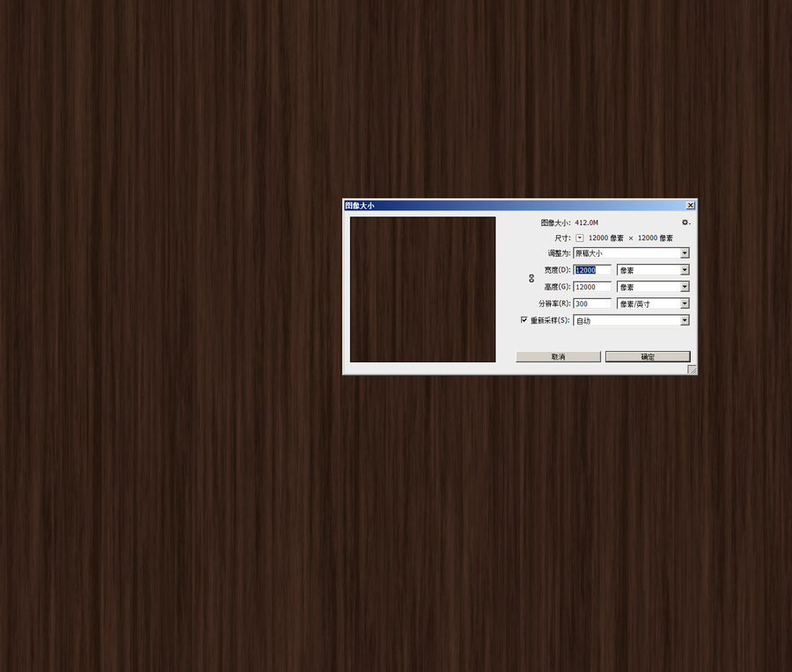Click the dialog resize grip corner
Image resolution: width=792 pixels, height=672 pixels.
point(693,369)
